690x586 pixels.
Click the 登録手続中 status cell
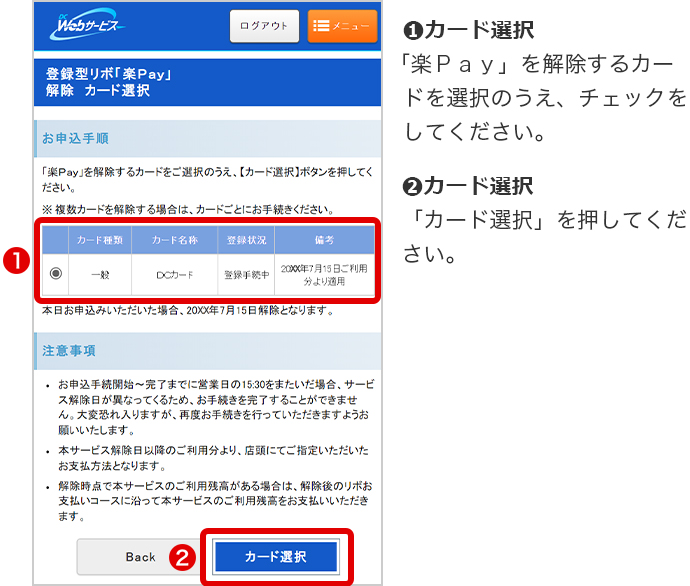[246, 273]
